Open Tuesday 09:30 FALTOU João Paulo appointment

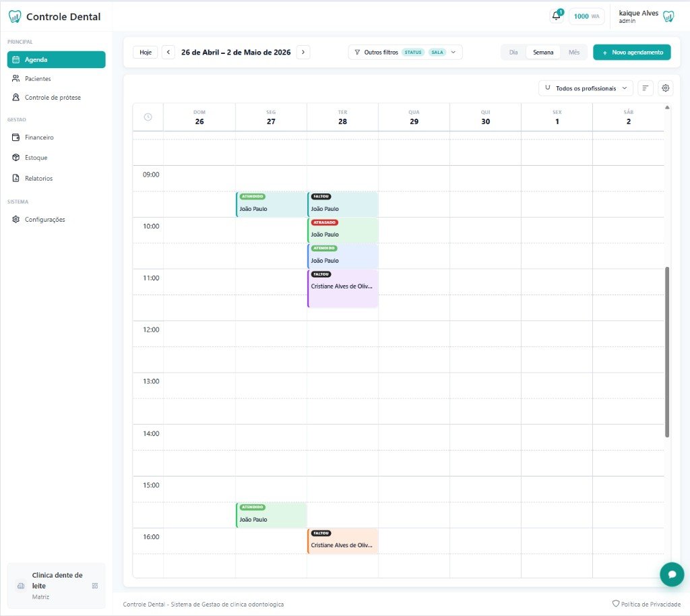(x=343, y=204)
